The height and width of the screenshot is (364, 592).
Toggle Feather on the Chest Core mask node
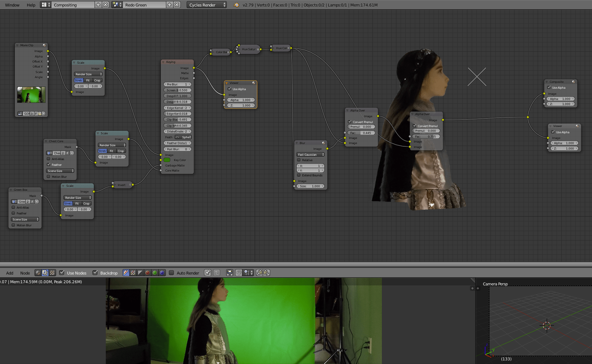coord(49,165)
